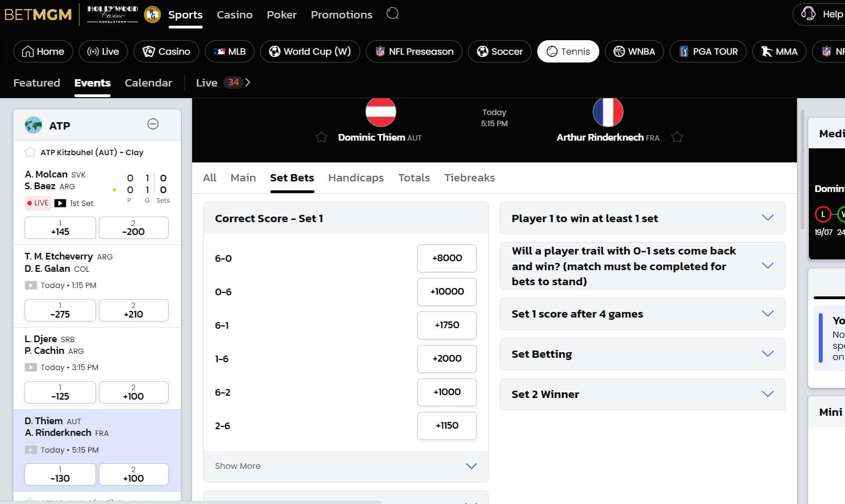
Task: Show the Handicaps markets tab
Action: [356, 177]
